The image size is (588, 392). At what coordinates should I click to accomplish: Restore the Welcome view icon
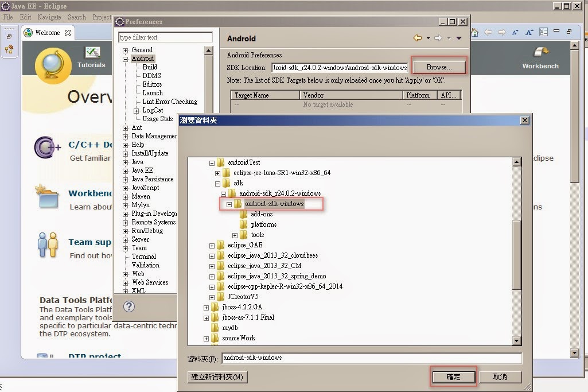pos(569,32)
